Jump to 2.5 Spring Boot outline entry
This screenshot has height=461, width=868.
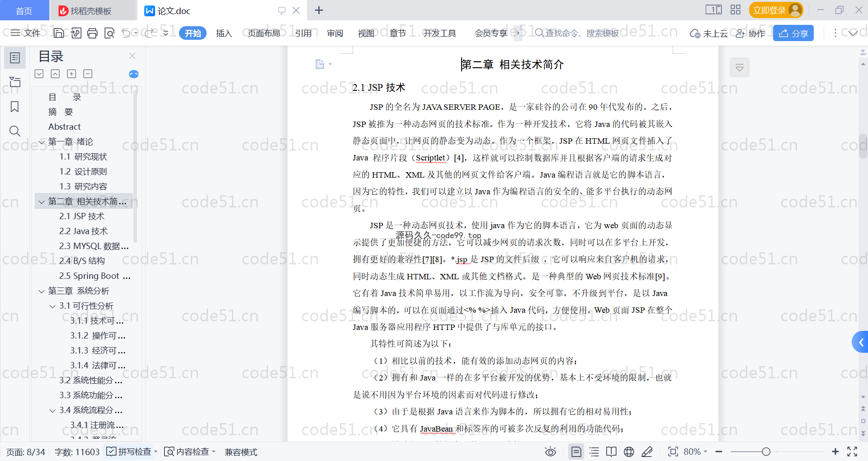pyautogui.click(x=94, y=276)
